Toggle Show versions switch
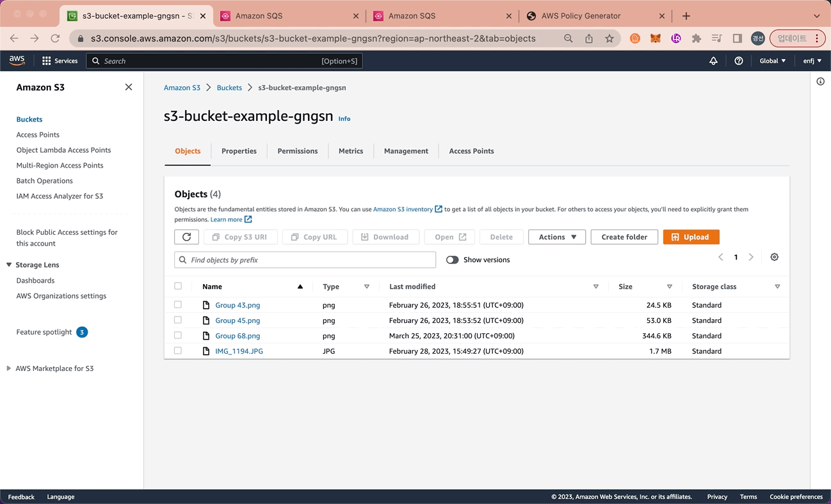Screen dimensions: 831x504 453,260
